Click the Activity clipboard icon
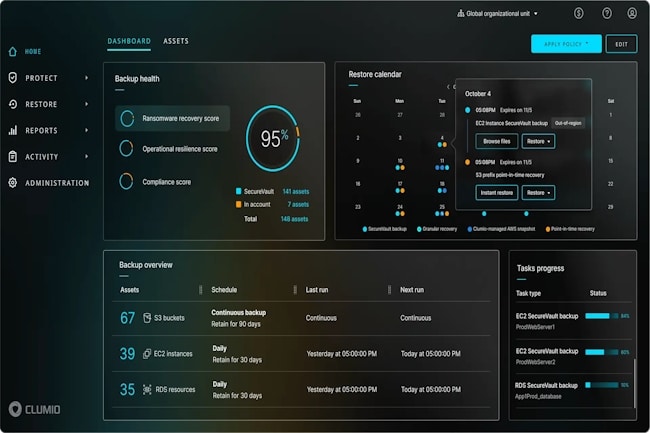 13,157
